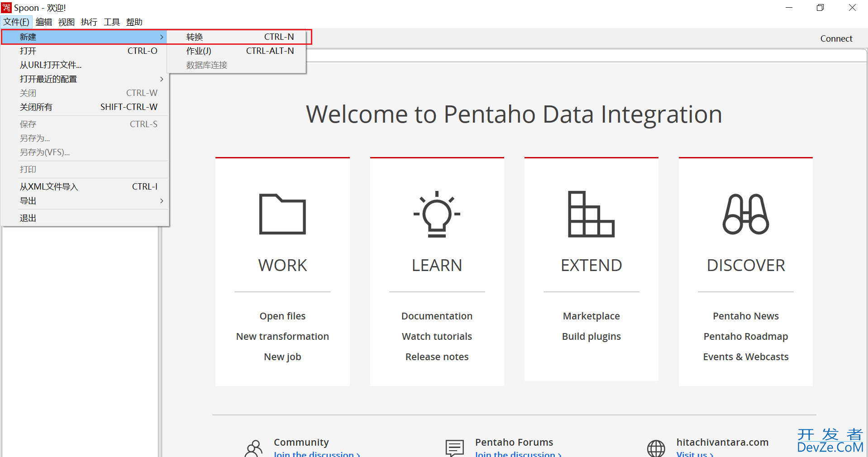Select 关闭所有 menu entry

[85, 107]
